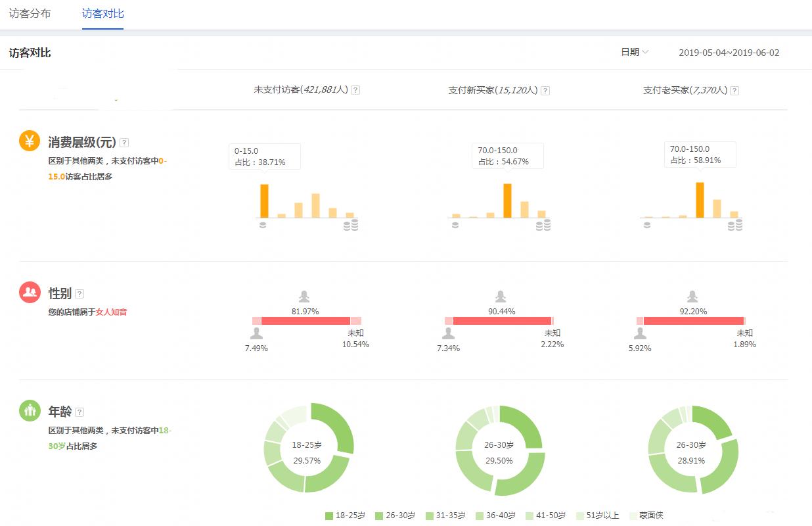Click help icon beside 未支付访客 header

pyautogui.click(x=355, y=90)
